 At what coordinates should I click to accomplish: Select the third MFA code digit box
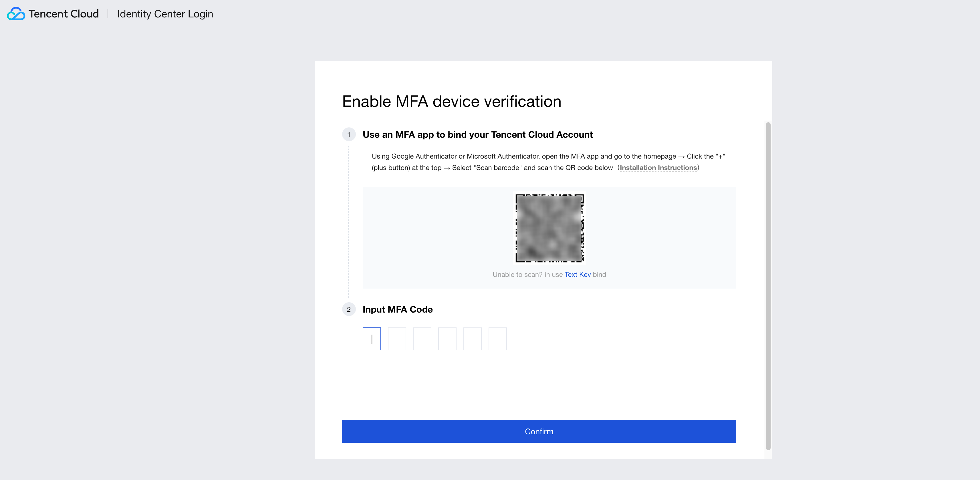(x=422, y=339)
